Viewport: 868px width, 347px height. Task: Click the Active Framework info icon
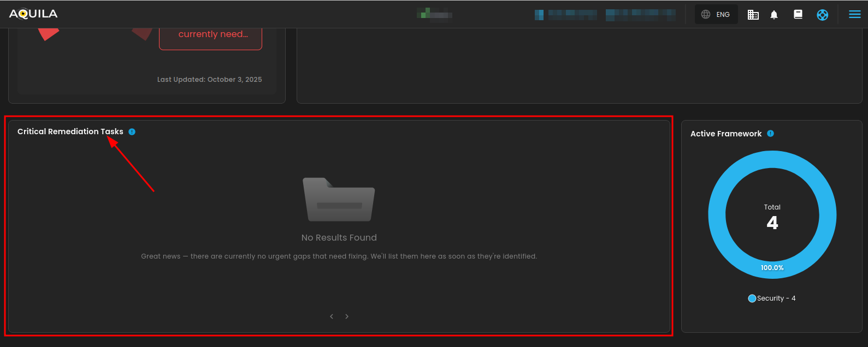[x=770, y=134]
